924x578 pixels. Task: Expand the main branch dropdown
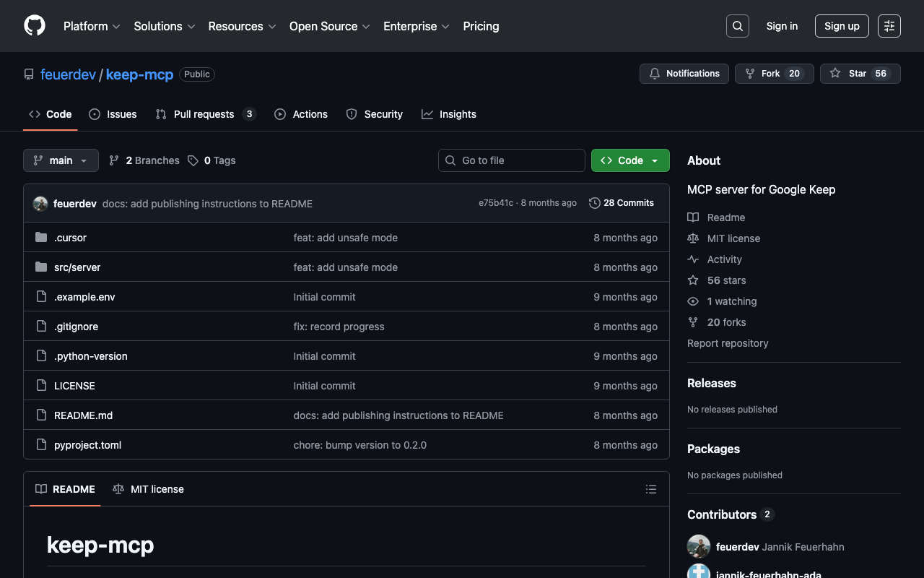coord(61,160)
